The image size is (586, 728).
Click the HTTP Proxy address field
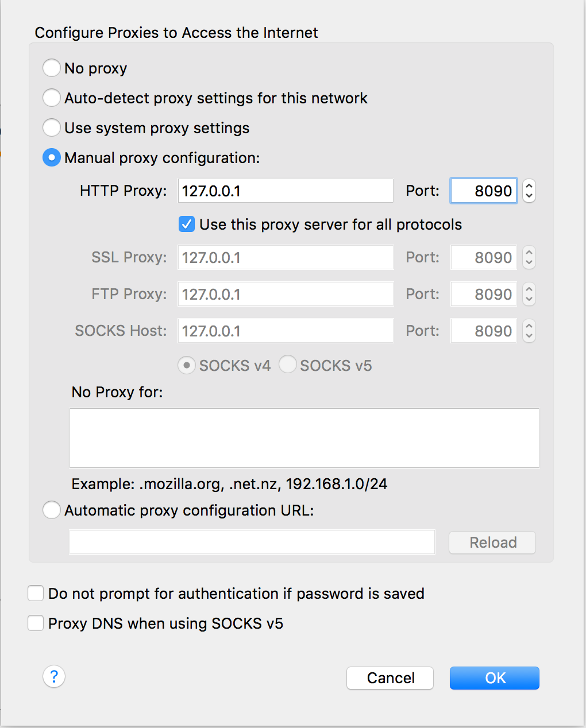[286, 191]
